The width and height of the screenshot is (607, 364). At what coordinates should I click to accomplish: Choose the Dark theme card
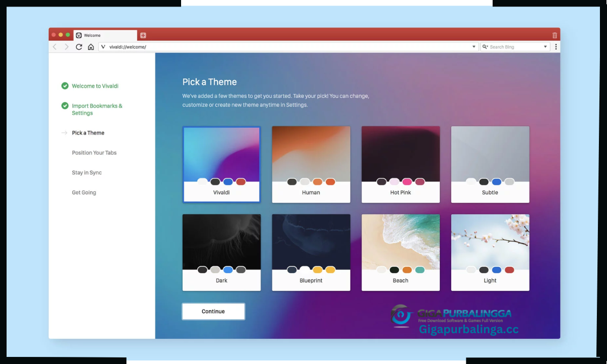(222, 252)
